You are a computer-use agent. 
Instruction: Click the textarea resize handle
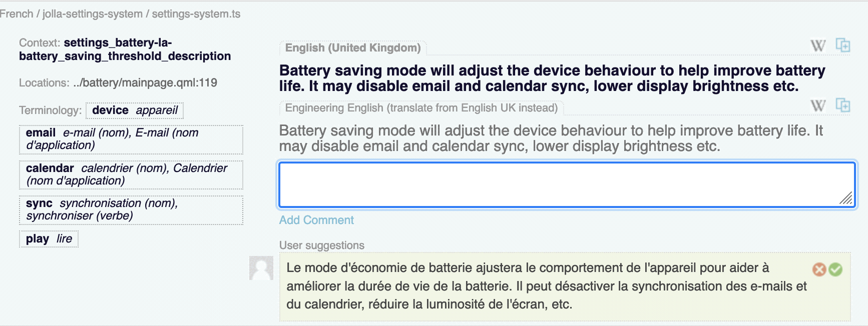pyautogui.click(x=846, y=198)
